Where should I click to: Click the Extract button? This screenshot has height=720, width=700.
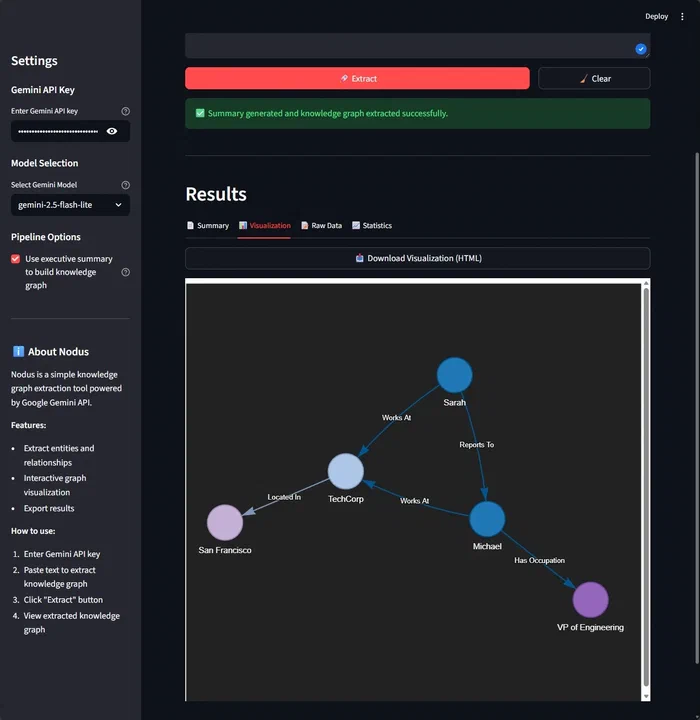click(x=357, y=79)
